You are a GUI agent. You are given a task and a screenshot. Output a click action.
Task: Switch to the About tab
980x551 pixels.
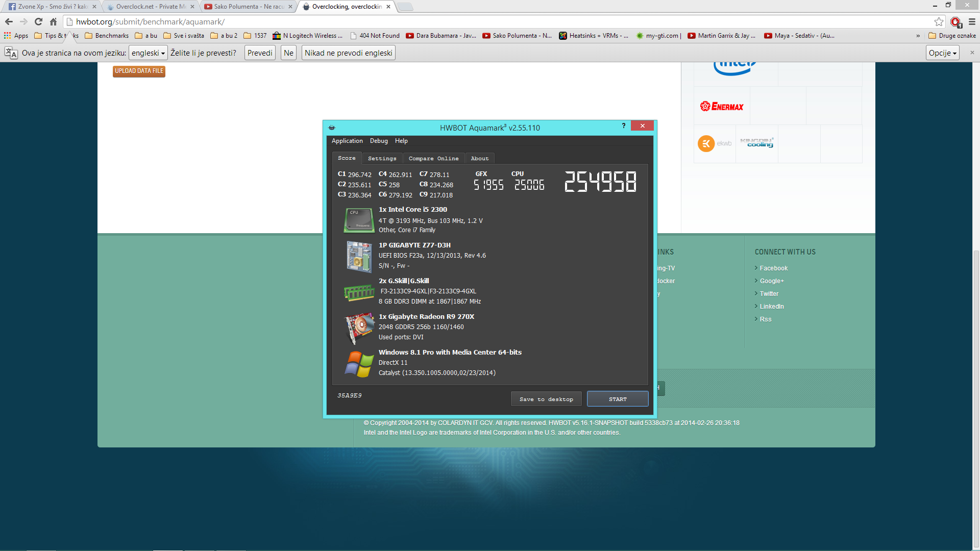tap(480, 159)
